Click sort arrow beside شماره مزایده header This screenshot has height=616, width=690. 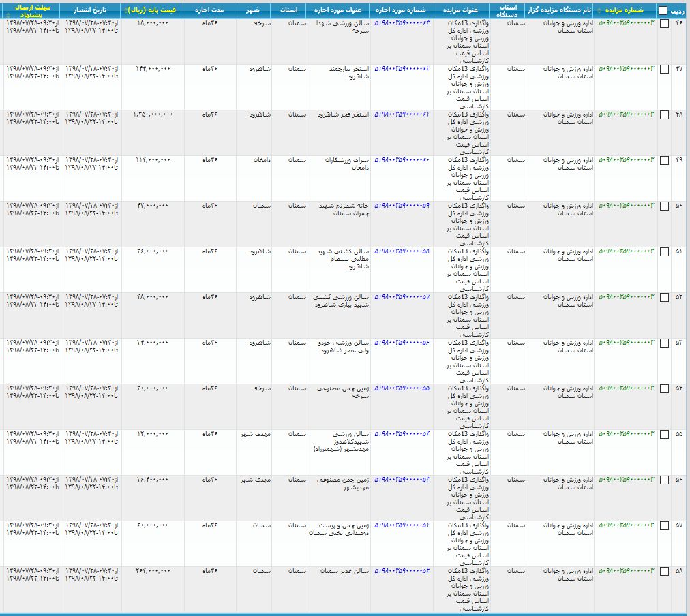click(599, 10)
